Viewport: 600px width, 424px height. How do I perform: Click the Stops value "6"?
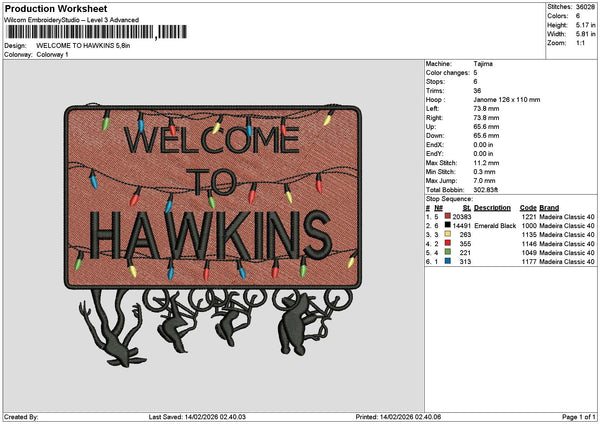[475, 82]
